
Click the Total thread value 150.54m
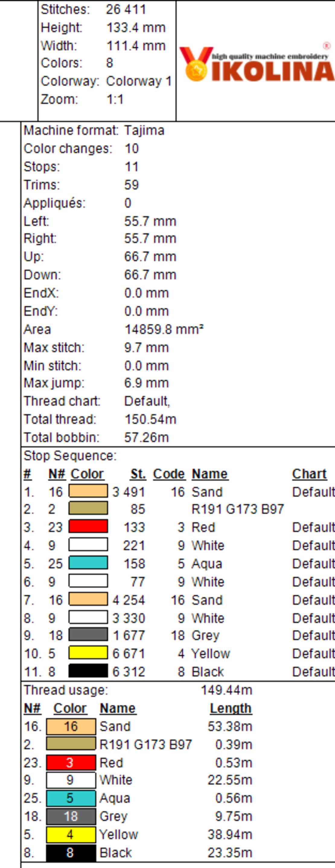150,420
